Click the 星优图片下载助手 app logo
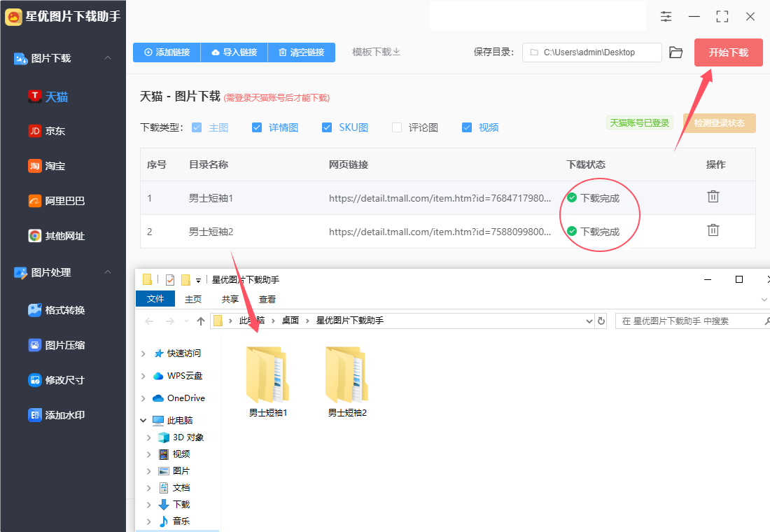This screenshot has height=532, width=770. (13, 17)
